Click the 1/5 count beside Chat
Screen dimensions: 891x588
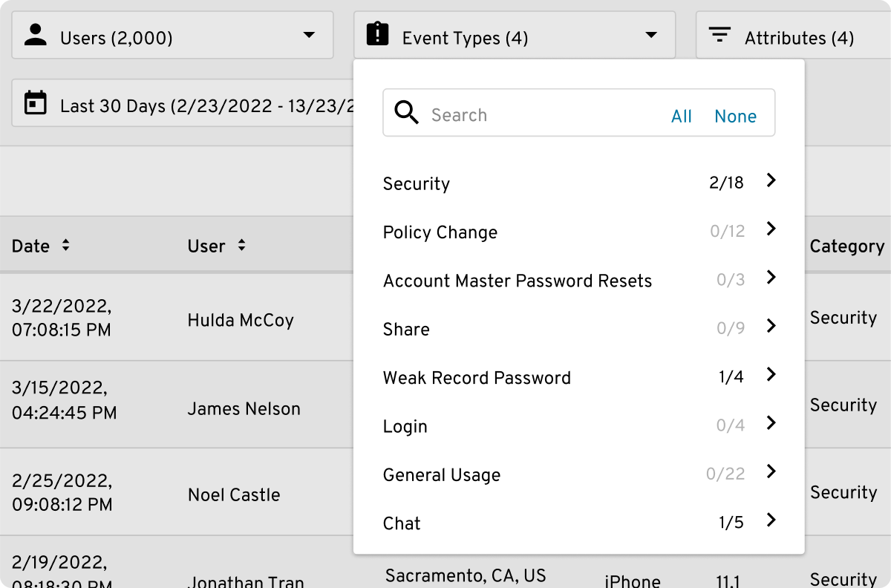731,523
